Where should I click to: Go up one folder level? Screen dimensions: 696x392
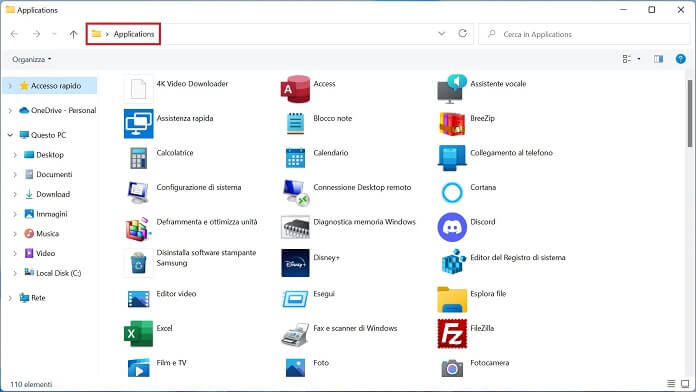coord(73,34)
